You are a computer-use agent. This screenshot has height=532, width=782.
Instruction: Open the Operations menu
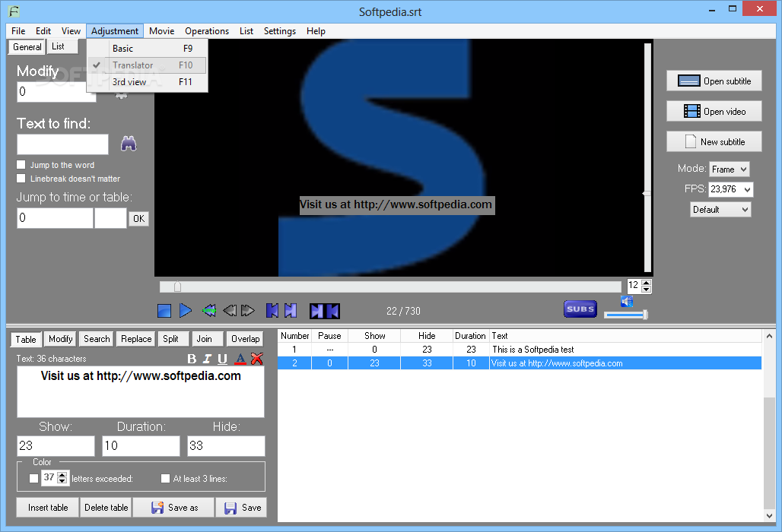click(x=207, y=31)
